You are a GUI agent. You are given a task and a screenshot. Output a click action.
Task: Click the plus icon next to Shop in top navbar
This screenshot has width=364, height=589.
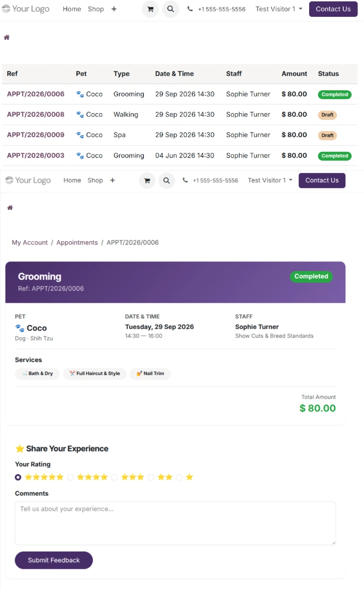point(114,9)
